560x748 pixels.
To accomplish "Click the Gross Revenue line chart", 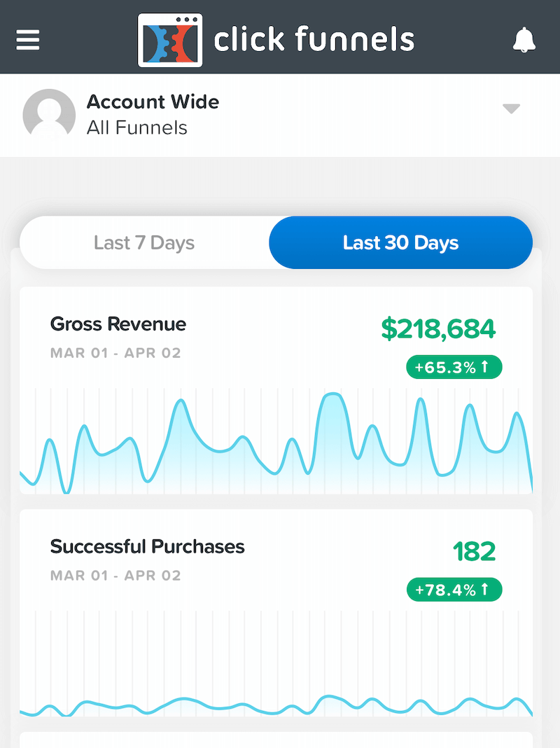I will click(x=276, y=441).
